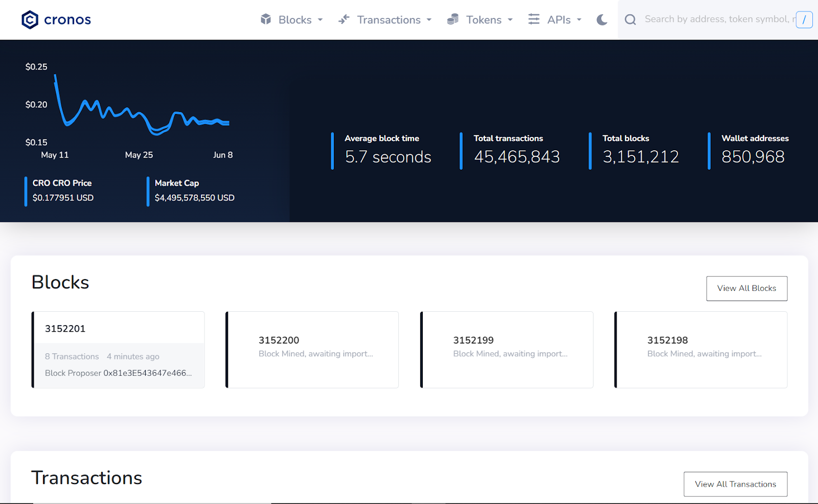818x504 pixels.
Task: Open the APIs menu label
Action: [559, 20]
